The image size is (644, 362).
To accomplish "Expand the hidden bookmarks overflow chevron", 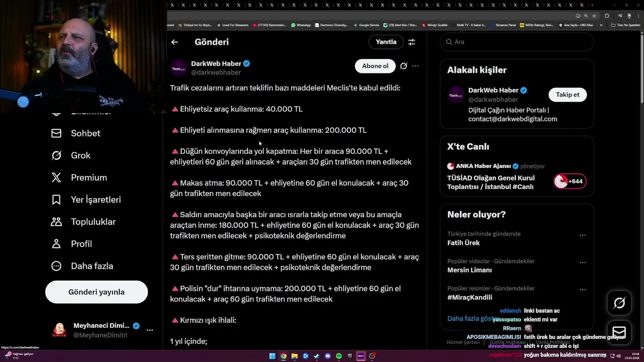I will [x=601, y=25].
